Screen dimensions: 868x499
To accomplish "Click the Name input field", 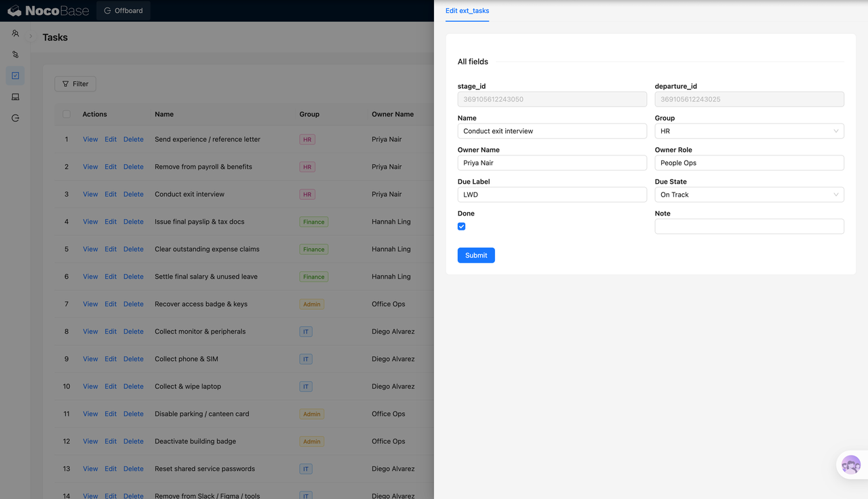I will 552,131.
